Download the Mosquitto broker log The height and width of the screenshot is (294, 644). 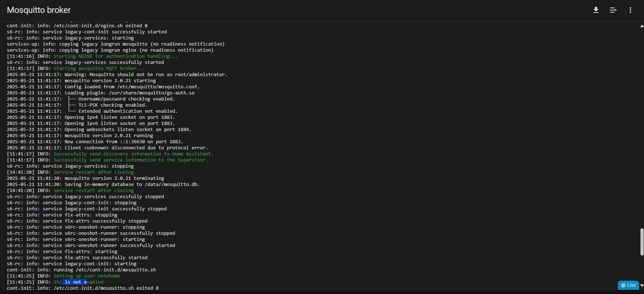click(x=596, y=10)
